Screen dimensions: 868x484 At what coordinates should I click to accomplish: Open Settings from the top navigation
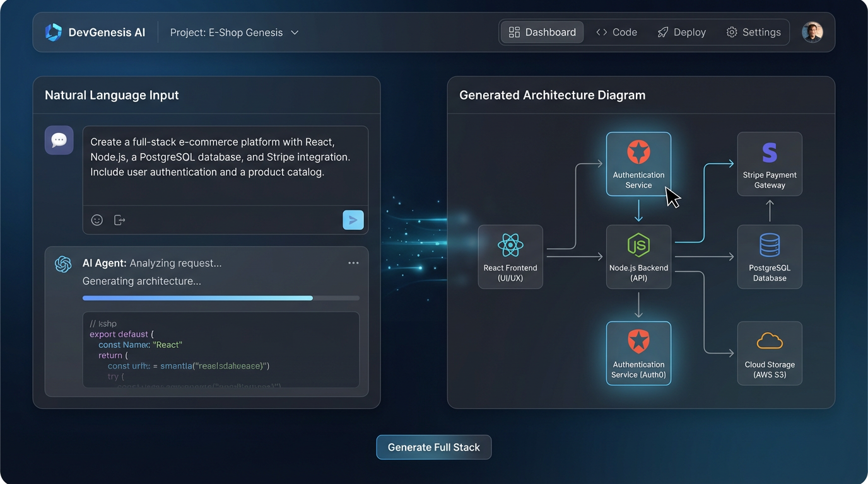coord(754,32)
